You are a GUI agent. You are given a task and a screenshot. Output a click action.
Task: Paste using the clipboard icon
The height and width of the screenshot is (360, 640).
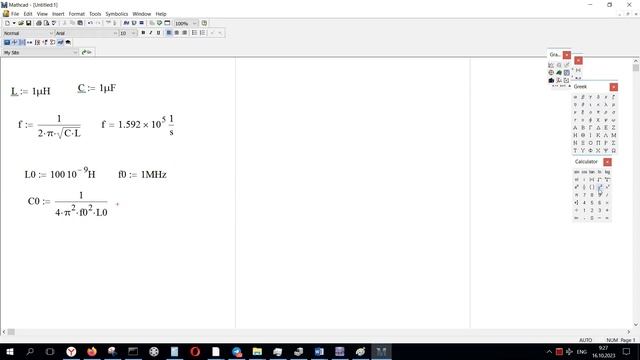80,23
